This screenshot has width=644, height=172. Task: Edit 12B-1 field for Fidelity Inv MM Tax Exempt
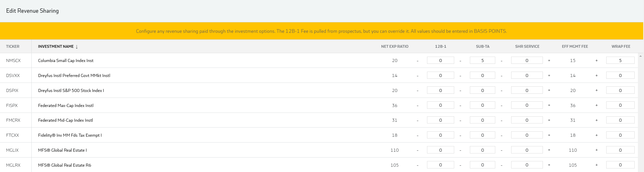click(x=440, y=135)
